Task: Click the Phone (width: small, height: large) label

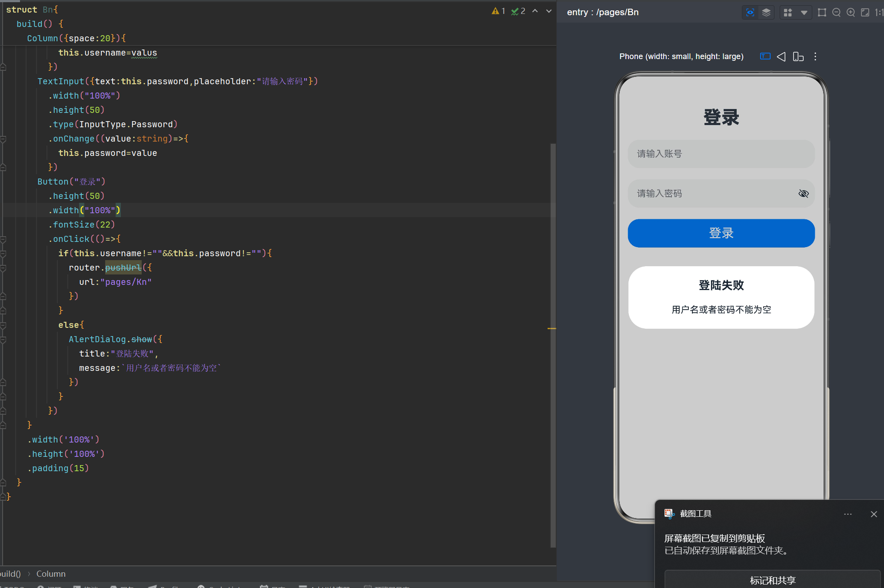Action: [x=681, y=56]
